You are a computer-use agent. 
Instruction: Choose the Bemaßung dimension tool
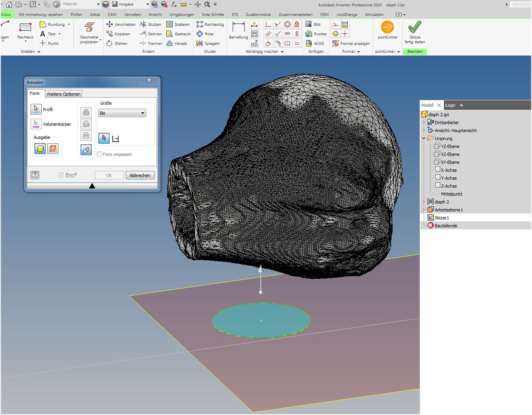pyautogui.click(x=238, y=28)
